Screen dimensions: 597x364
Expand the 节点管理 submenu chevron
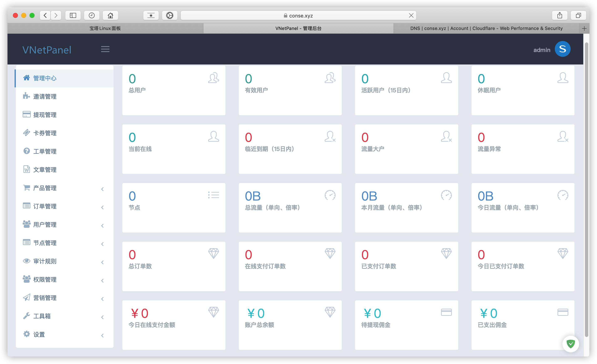click(x=103, y=244)
